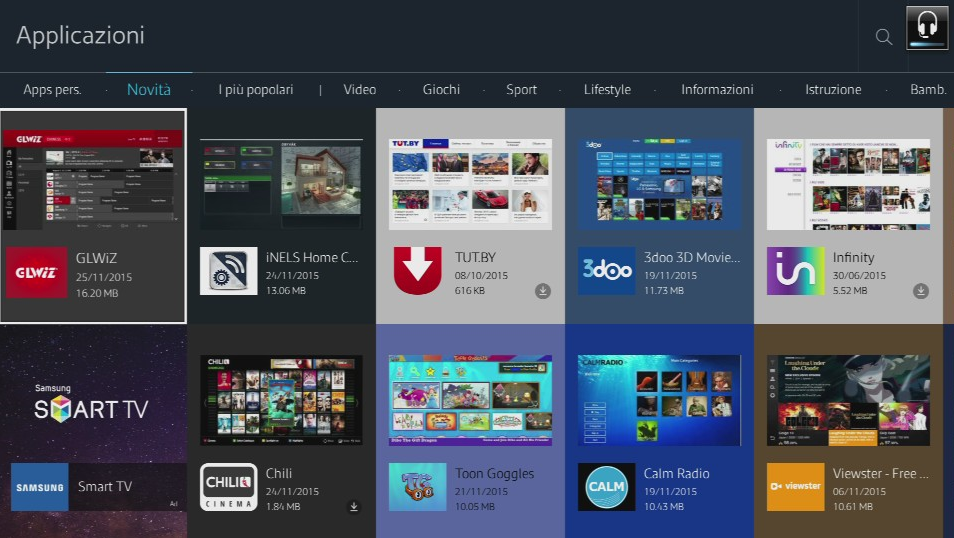The height and width of the screenshot is (538, 954).
Task: Click the download icon for Chili
Action: [353, 506]
